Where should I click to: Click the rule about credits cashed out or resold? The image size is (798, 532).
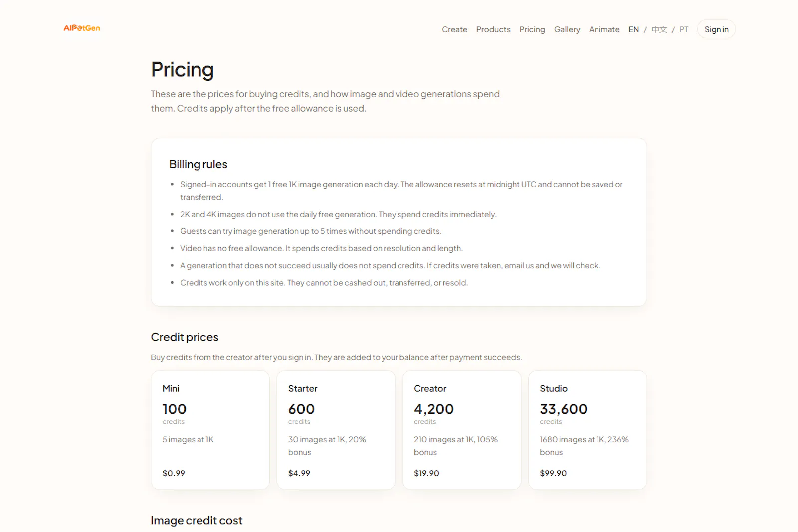coord(324,283)
